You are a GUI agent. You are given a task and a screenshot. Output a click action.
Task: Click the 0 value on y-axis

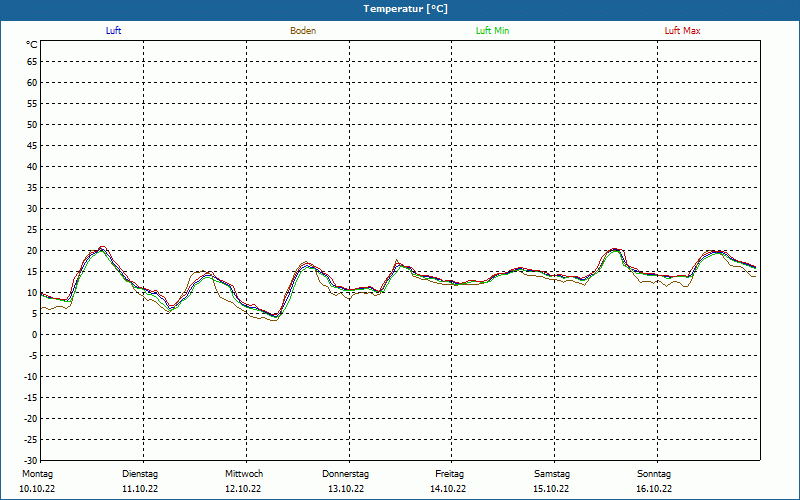[x=35, y=335]
